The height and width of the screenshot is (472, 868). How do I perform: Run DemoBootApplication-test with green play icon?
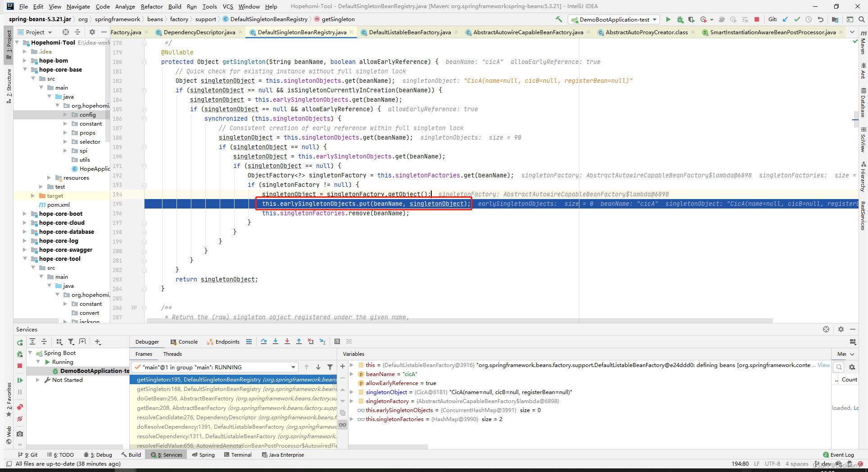click(x=668, y=19)
